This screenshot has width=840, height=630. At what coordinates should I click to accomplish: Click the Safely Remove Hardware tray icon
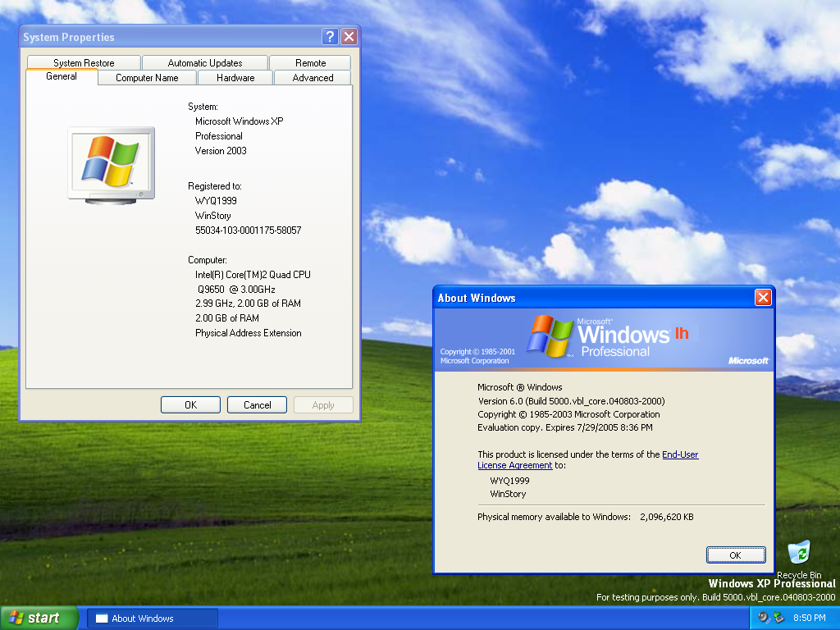pyautogui.click(x=778, y=618)
